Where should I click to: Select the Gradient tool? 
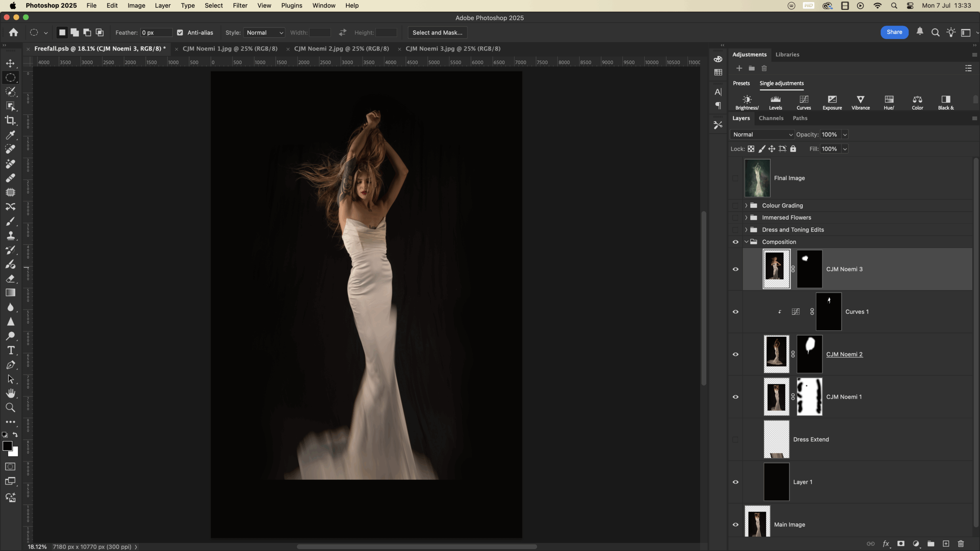pyautogui.click(x=10, y=293)
